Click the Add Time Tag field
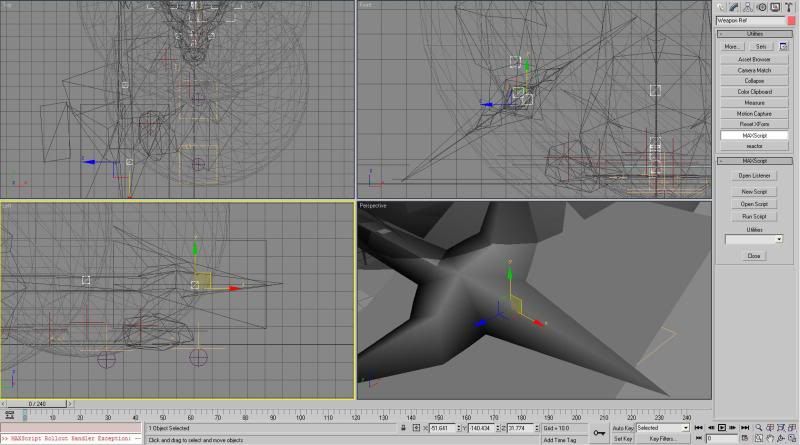The image size is (800, 445). pyautogui.click(x=564, y=439)
